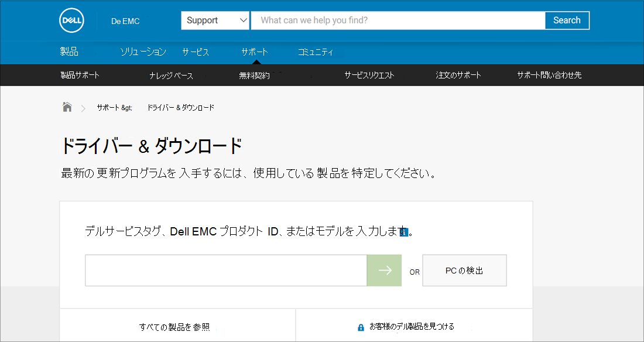
Task: Click the OR text label
Action: pos(415,272)
